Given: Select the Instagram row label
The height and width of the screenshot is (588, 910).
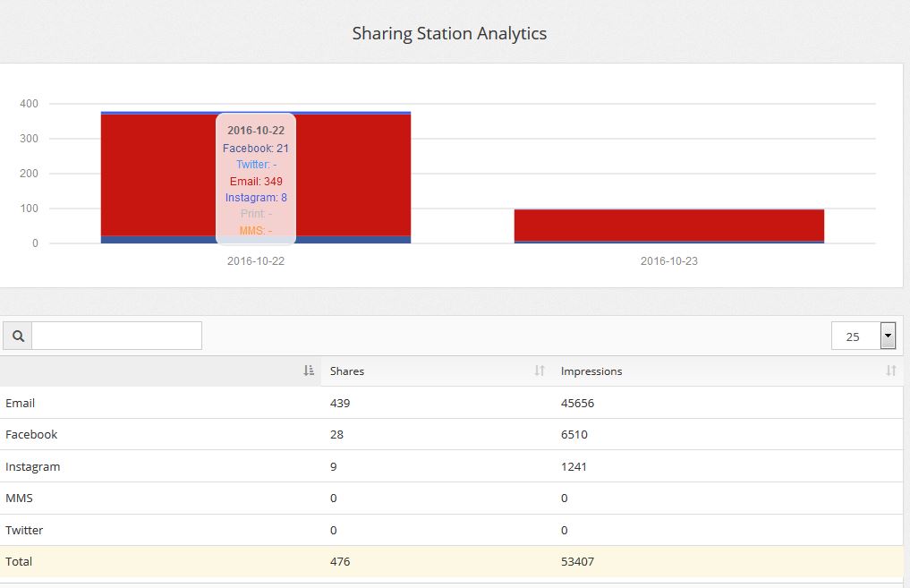Looking at the screenshot, I should pyautogui.click(x=32, y=466).
